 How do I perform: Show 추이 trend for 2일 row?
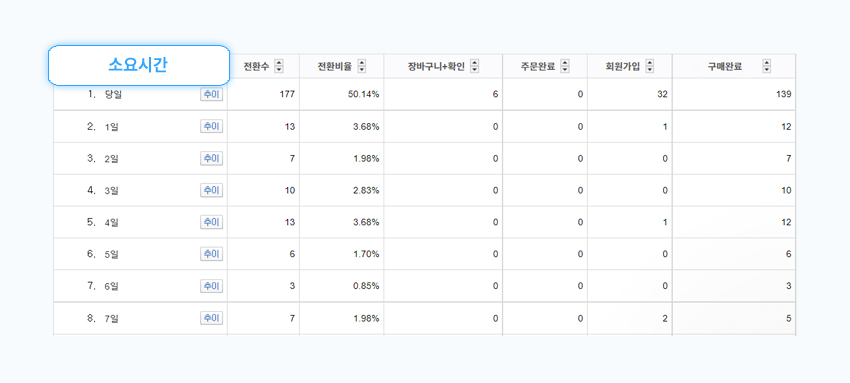(x=211, y=158)
